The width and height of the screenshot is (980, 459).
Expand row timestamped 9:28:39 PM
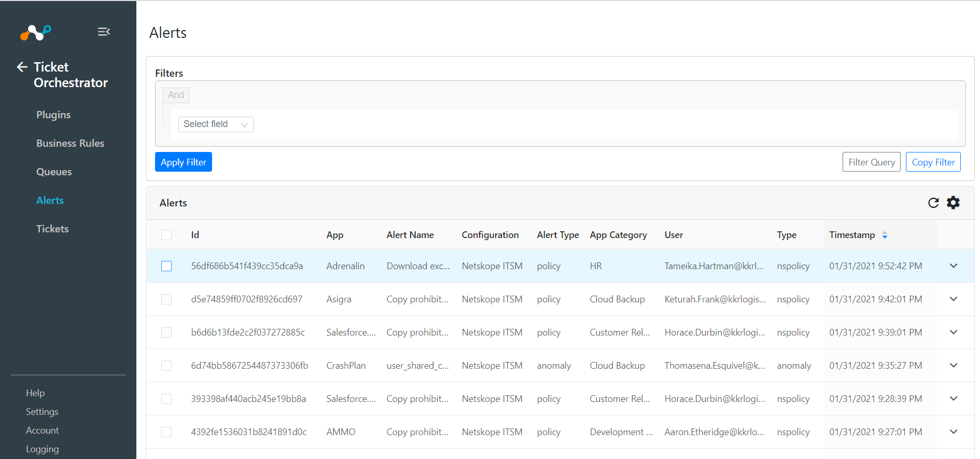[954, 398]
